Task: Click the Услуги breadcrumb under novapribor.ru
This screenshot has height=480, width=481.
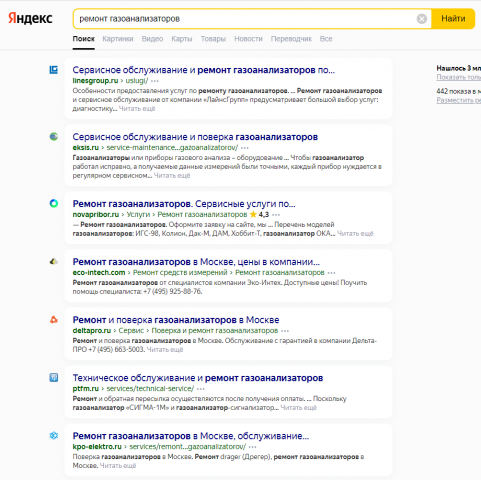Action: [x=138, y=214]
